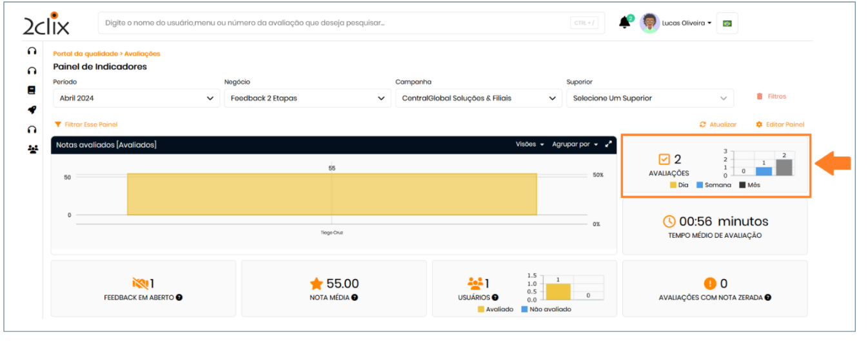Open the Visões menu
The image size is (868, 341).
[529, 144]
